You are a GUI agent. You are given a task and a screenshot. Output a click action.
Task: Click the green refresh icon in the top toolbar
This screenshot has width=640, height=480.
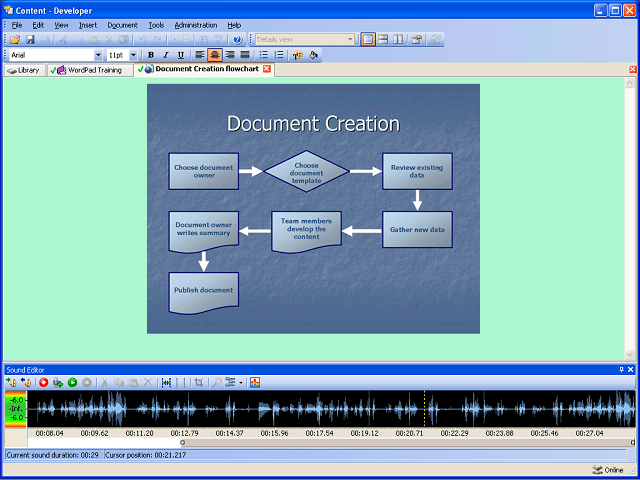coord(436,40)
